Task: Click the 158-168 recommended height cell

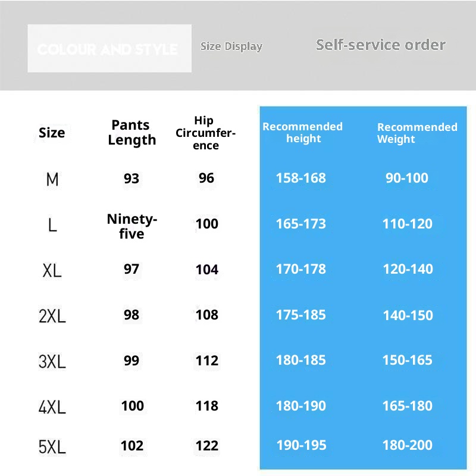Action: [301, 178]
